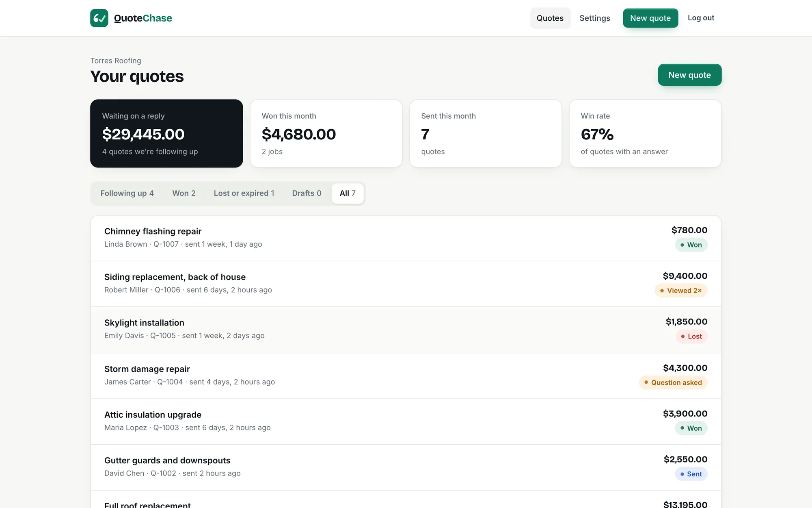
Task: Select the Sent this month card
Action: [486, 133]
